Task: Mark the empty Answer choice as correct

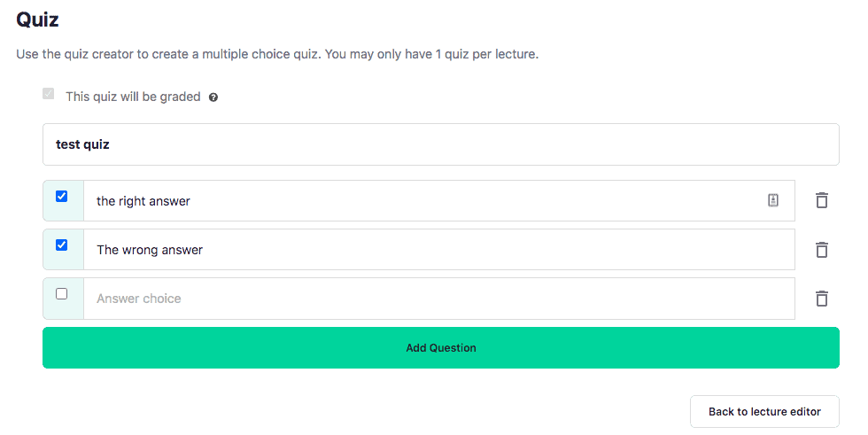Action: point(62,294)
